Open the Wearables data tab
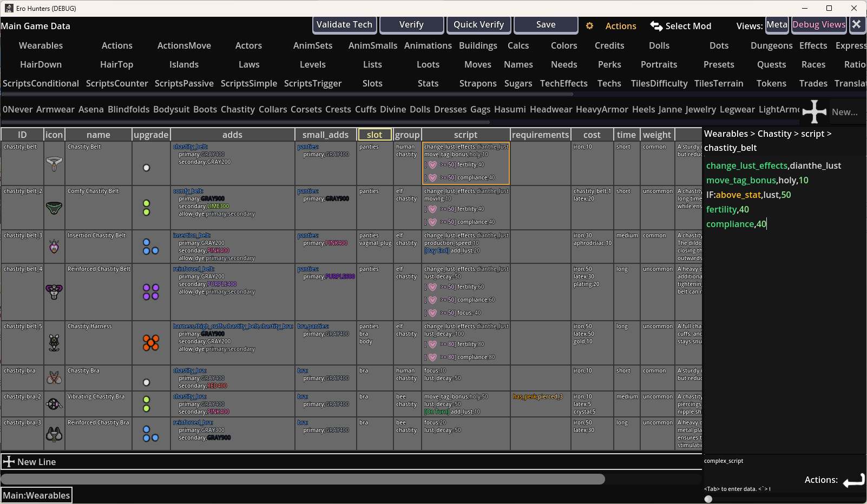Viewport: 867px width, 504px height. [x=41, y=46]
